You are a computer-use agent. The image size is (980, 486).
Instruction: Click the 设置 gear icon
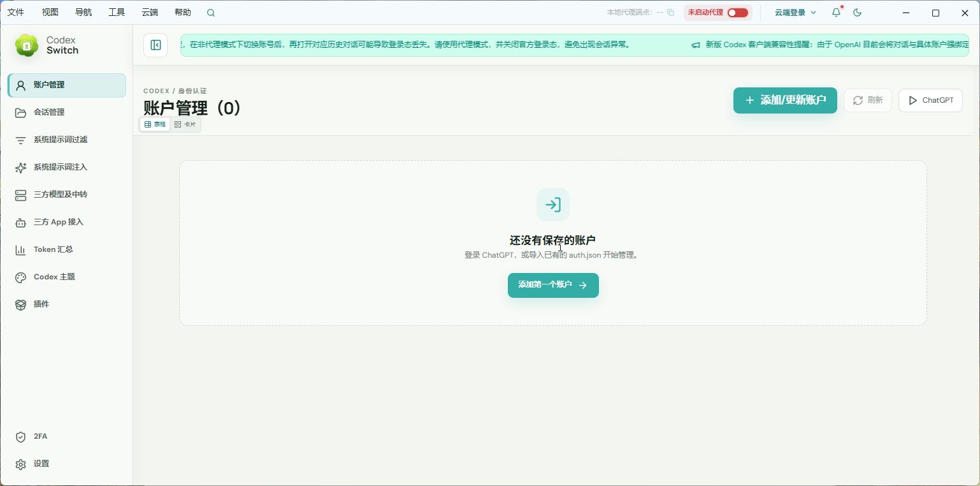(20, 464)
